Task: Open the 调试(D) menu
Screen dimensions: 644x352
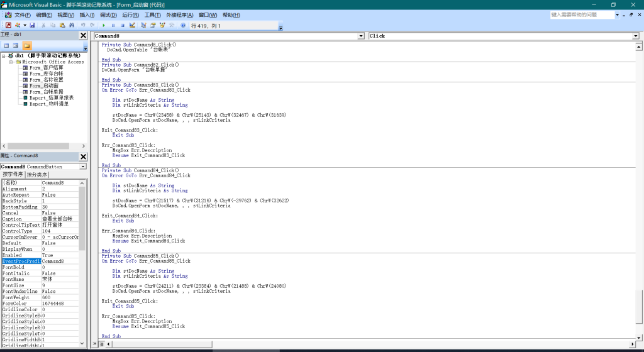Action: tap(108, 14)
